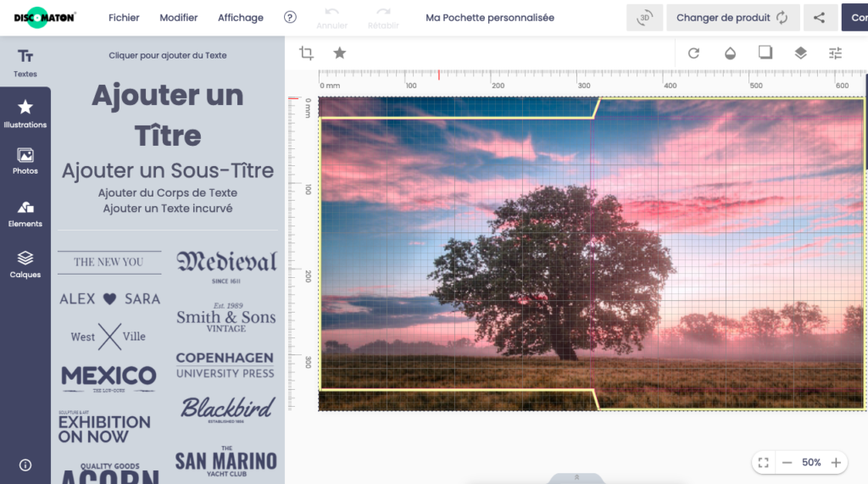The height and width of the screenshot is (484, 868).
Task: Select Copenhagen University Press template
Action: pyautogui.click(x=225, y=365)
